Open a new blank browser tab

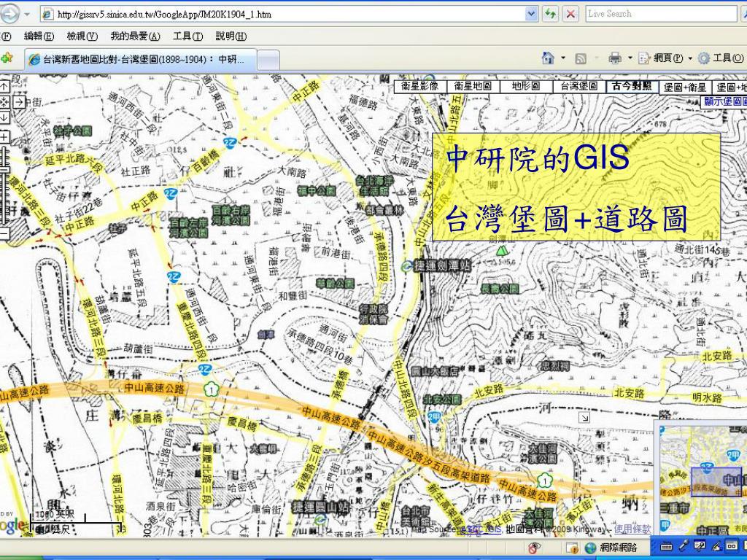click(x=268, y=61)
